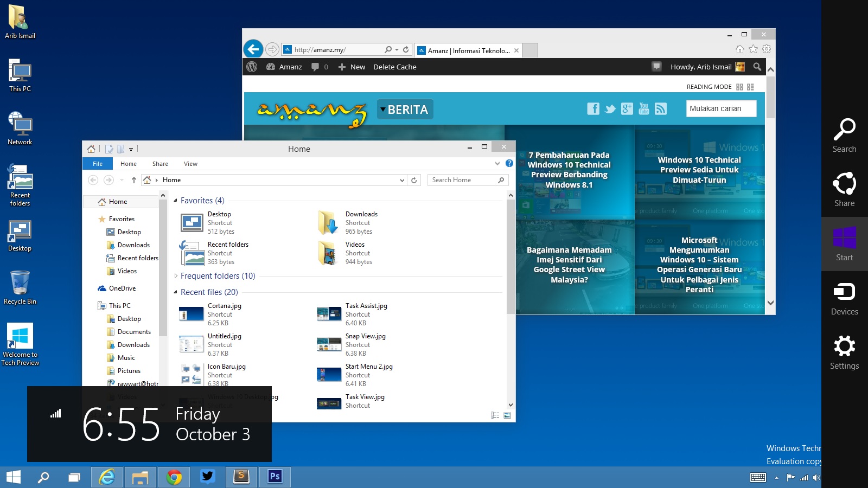Open the File tab in Explorer
This screenshot has height=488, width=868.
98,164
